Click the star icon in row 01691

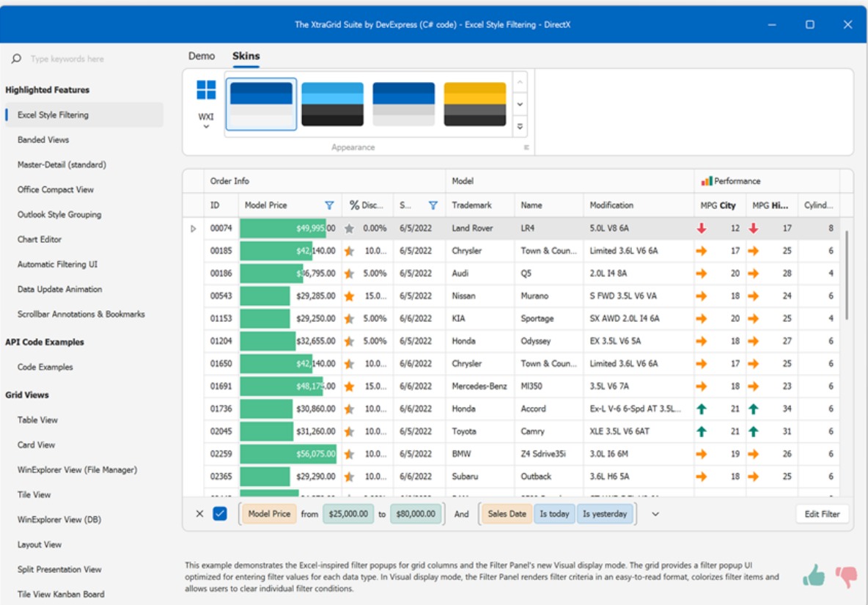[349, 386]
